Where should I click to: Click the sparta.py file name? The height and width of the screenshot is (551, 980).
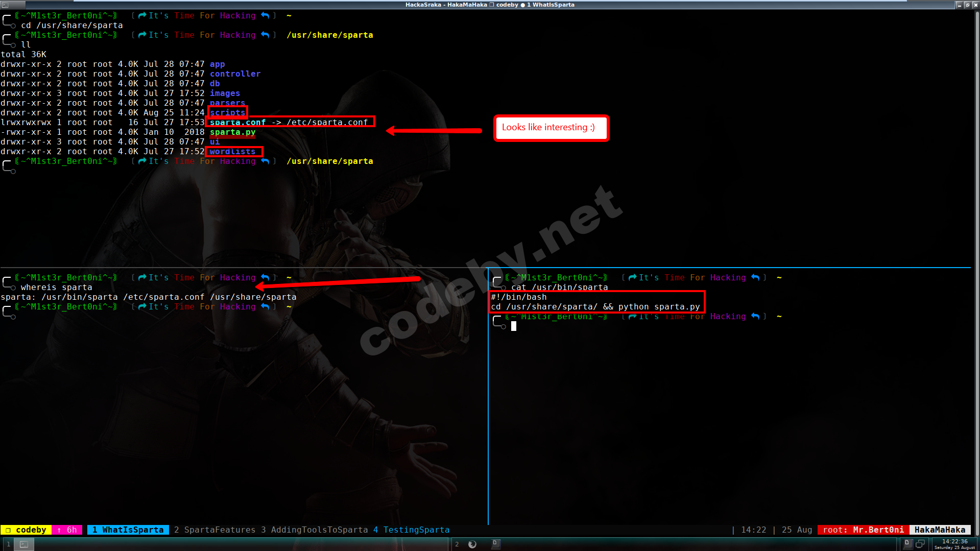[232, 132]
